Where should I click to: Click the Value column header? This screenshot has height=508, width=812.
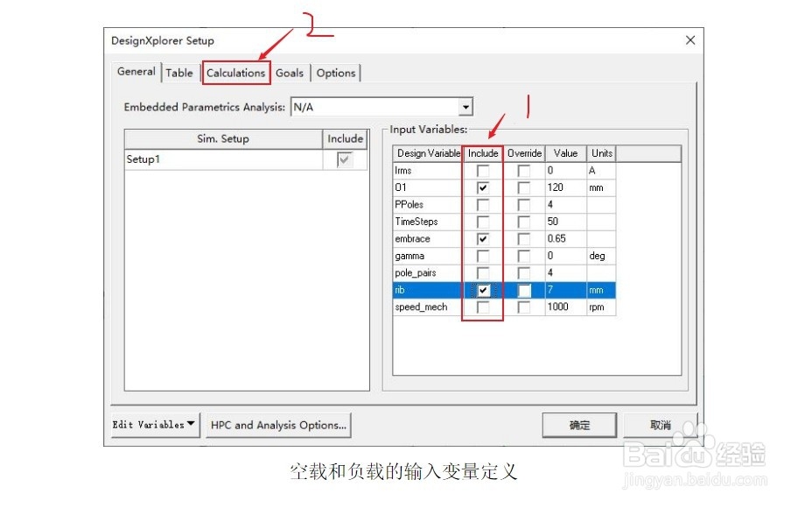coord(565,153)
